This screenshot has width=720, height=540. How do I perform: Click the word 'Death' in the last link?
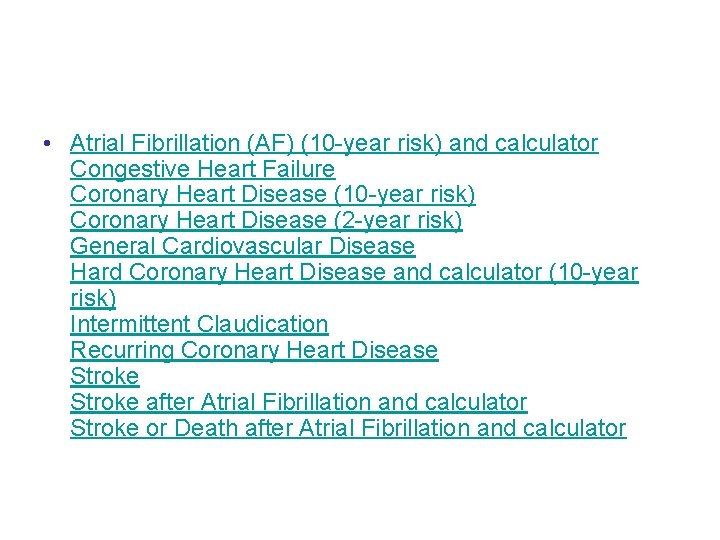206,428
